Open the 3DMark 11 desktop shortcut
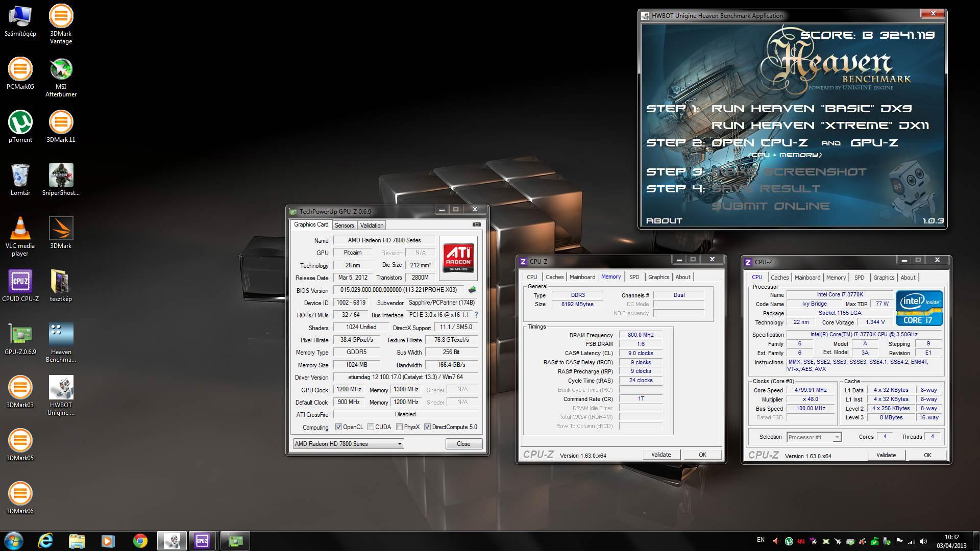 click(61, 127)
